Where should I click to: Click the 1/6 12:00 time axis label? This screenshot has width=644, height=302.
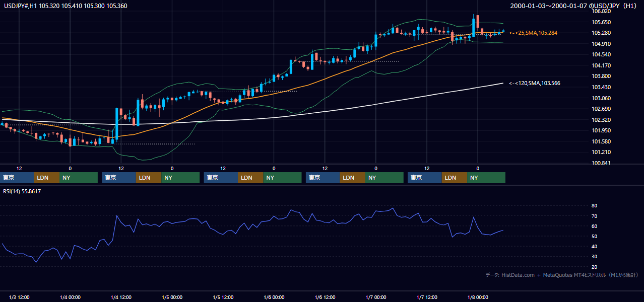tap(325, 297)
